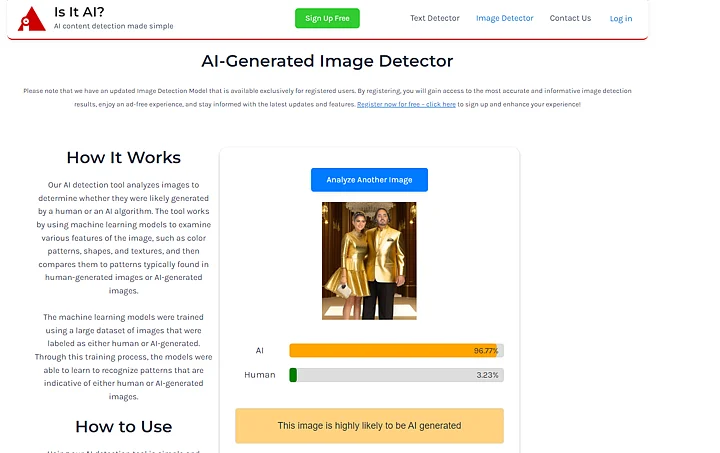Screen dimensions: 720x453
Task: Open the Text Detector page
Action: 434,18
